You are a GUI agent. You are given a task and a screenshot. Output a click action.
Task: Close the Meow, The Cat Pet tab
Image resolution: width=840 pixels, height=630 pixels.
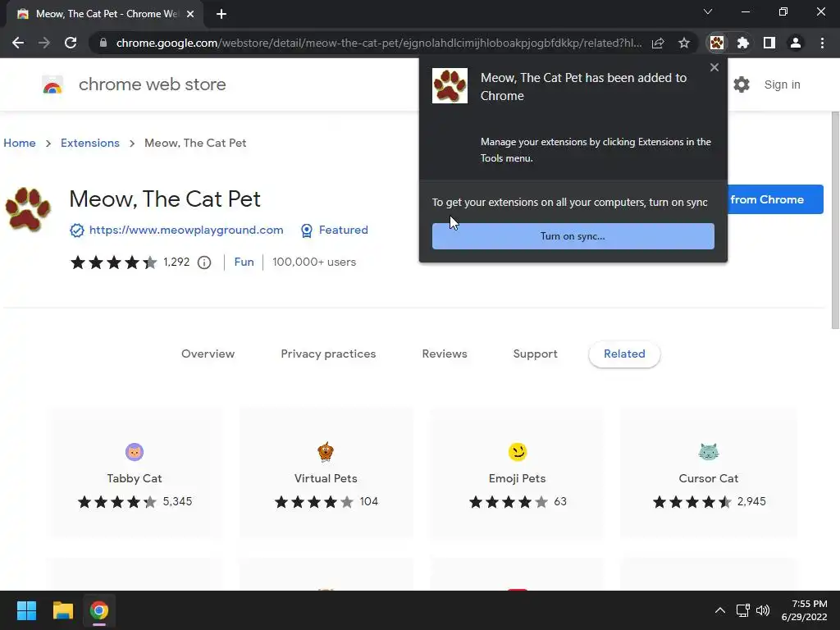click(x=190, y=14)
